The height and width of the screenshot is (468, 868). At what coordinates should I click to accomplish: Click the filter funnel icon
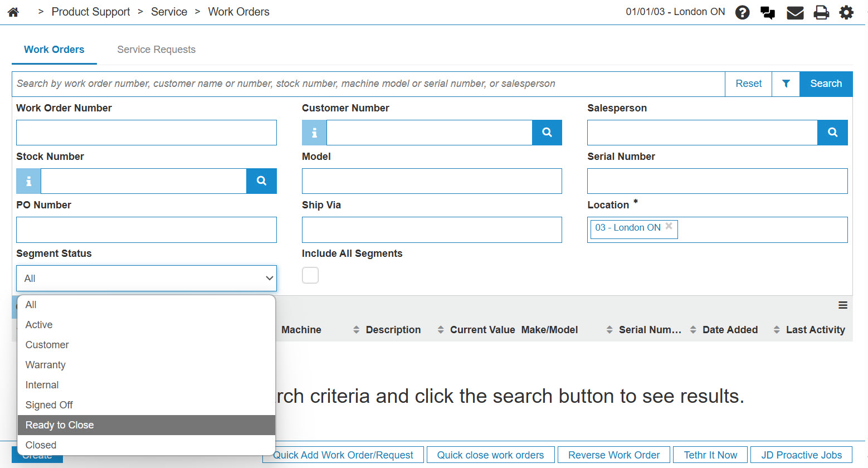coord(786,84)
